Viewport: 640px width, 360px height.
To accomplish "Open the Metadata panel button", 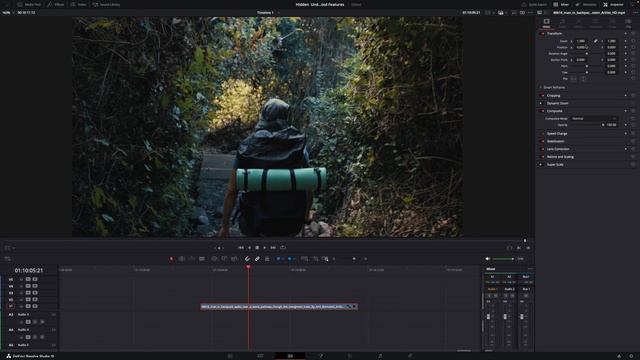I will click(586, 4).
